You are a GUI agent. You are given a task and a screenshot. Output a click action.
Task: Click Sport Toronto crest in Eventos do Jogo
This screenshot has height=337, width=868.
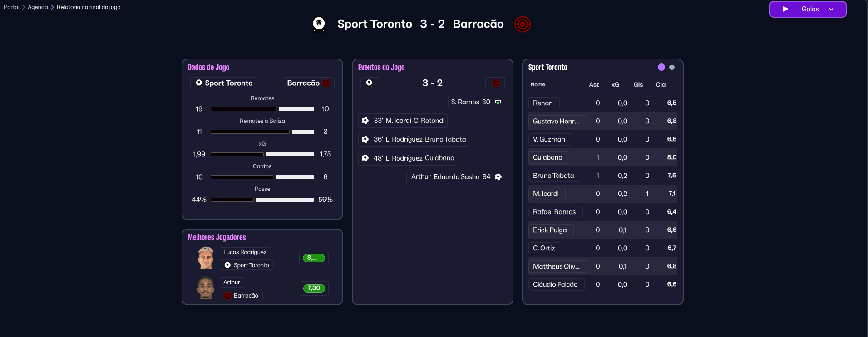pyautogui.click(x=370, y=83)
